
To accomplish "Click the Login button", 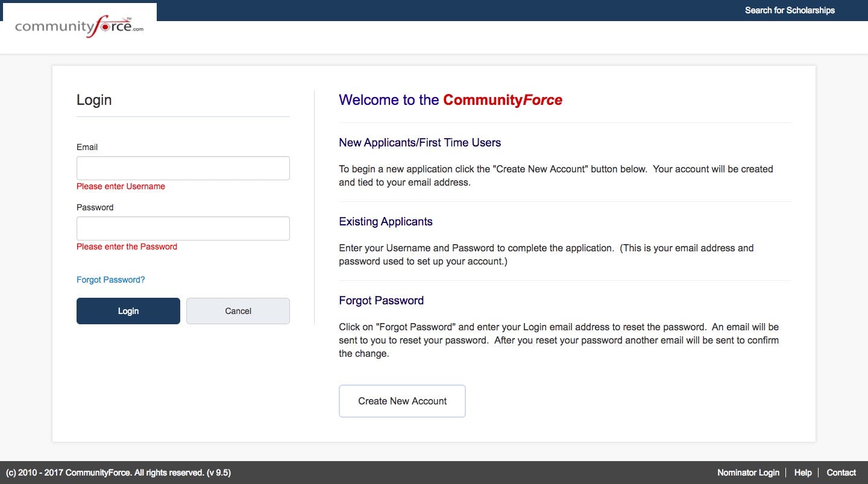I will [128, 311].
